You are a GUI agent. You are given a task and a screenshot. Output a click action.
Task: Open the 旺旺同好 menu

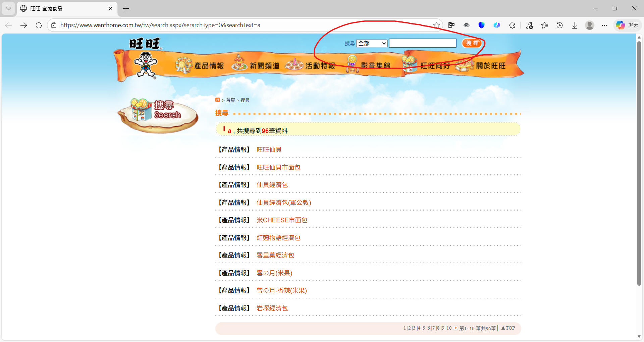point(426,65)
